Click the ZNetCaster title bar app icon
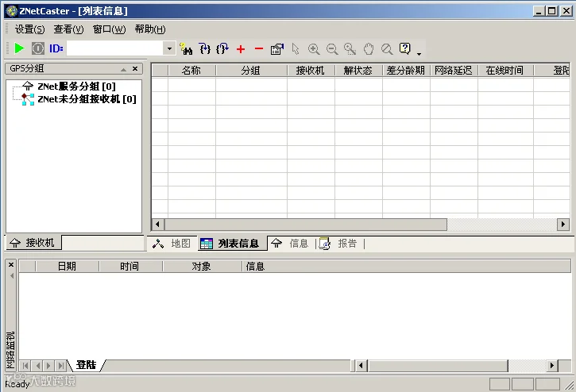 coord(12,11)
